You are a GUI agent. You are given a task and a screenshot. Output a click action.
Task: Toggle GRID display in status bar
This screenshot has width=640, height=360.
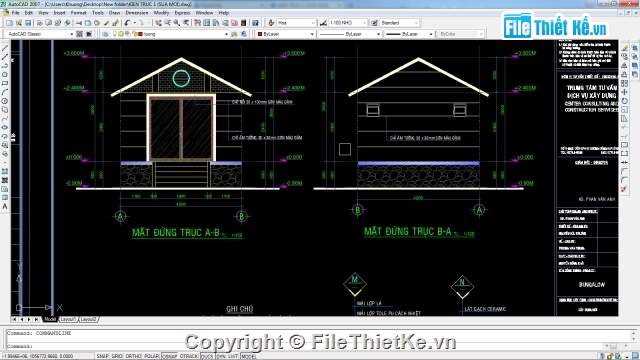click(117, 356)
